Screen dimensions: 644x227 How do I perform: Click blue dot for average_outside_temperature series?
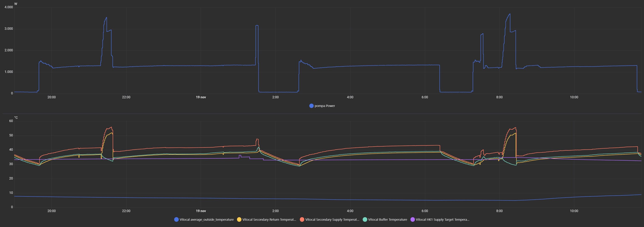coord(176,220)
